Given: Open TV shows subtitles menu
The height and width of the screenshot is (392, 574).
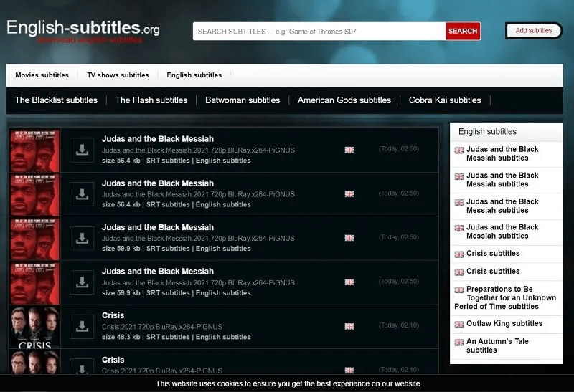Looking at the screenshot, I should point(118,75).
